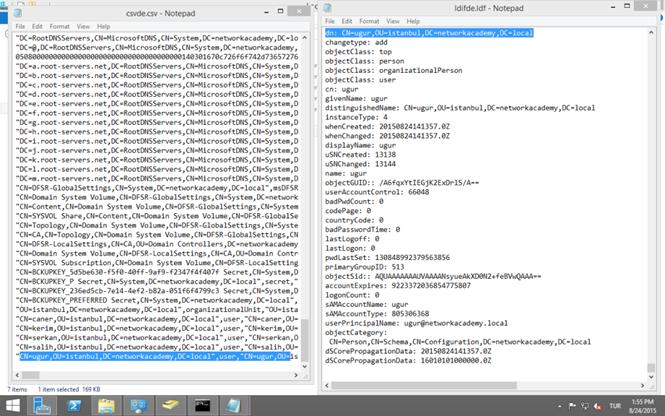Click csvde.csv horizontal scroll right arrow

[296, 375]
